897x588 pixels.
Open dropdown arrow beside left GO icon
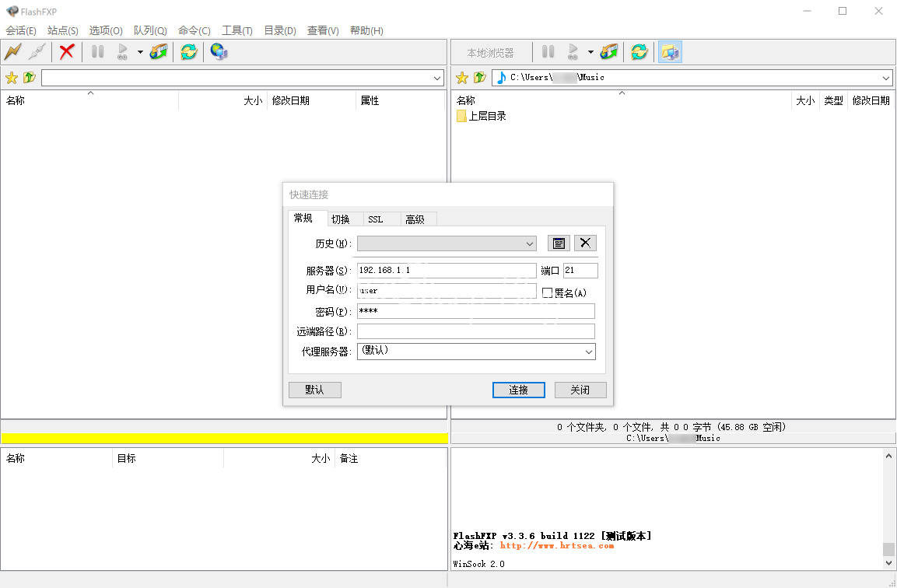pos(140,52)
